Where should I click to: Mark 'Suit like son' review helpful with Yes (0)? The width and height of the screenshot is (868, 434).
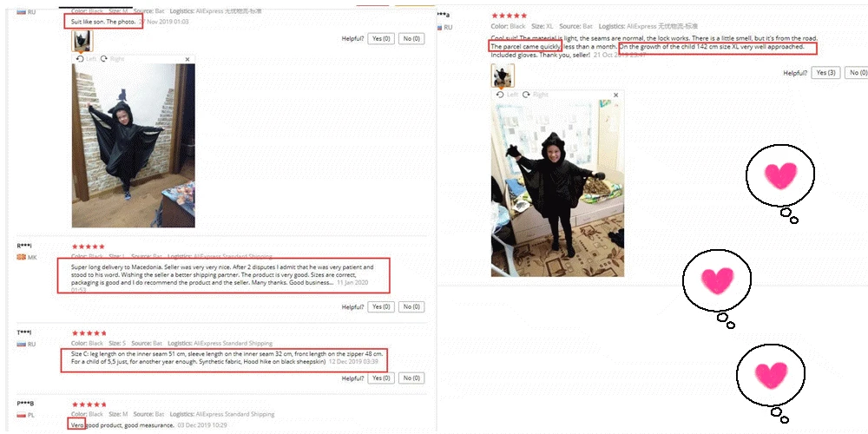pos(381,39)
